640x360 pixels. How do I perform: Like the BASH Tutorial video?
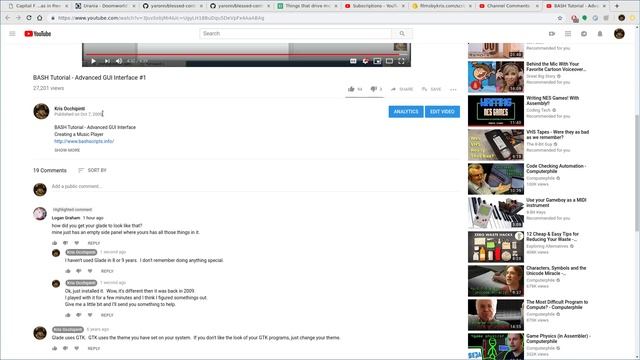pyautogui.click(x=354, y=89)
